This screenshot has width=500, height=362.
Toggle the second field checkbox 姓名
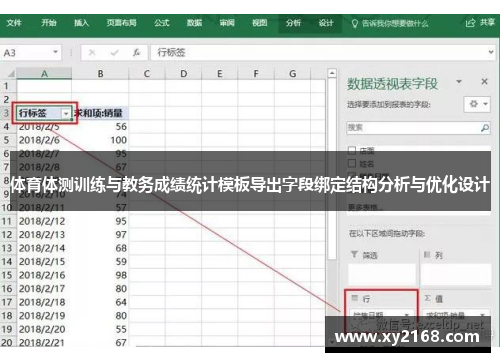(352, 164)
